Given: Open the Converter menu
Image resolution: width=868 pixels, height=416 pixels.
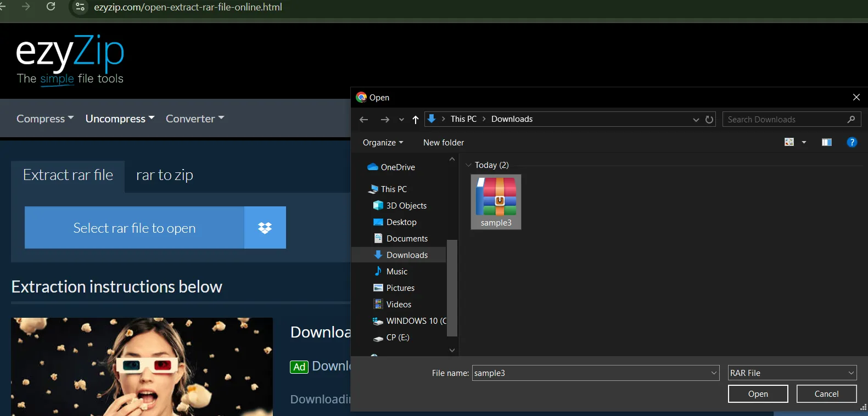Looking at the screenshot, I should click(195, 119).
